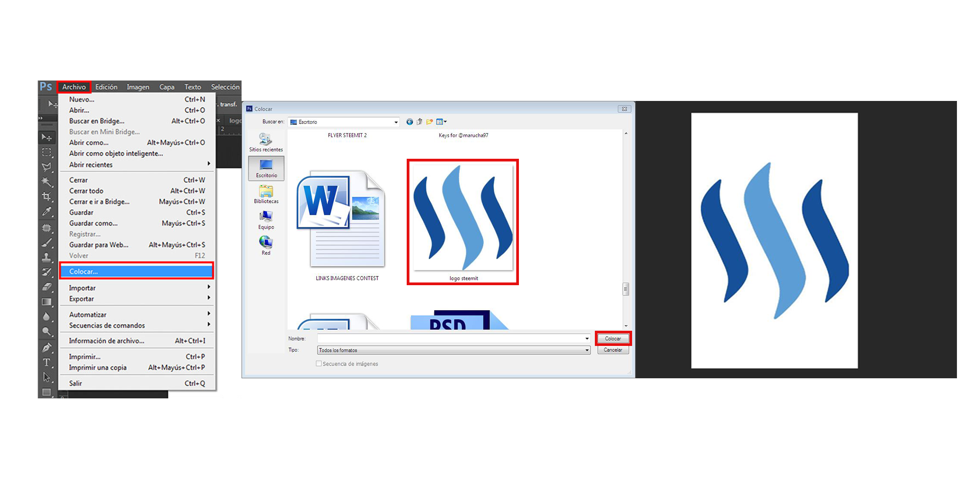Select the Dodge tool

[x=47, y=332]
